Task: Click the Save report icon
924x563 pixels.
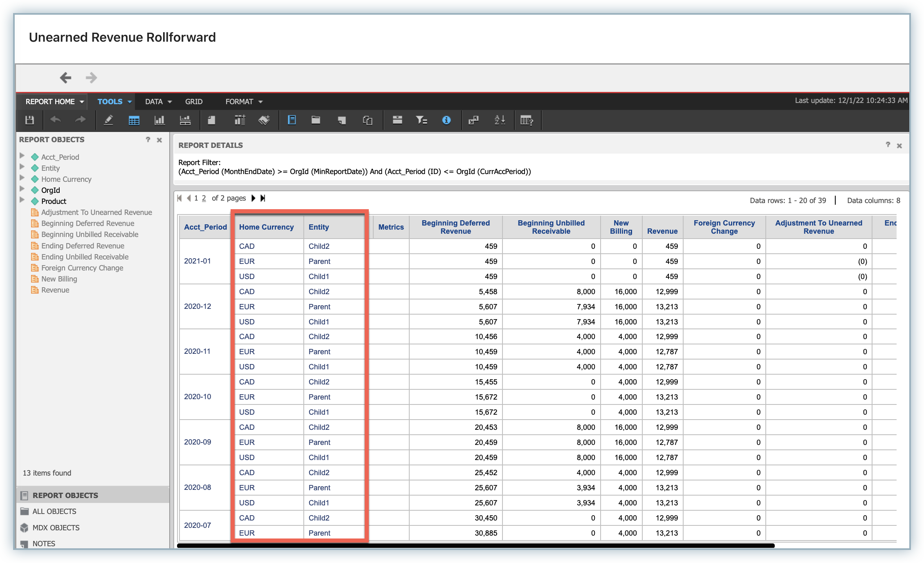Action: [x=29, y=120]
